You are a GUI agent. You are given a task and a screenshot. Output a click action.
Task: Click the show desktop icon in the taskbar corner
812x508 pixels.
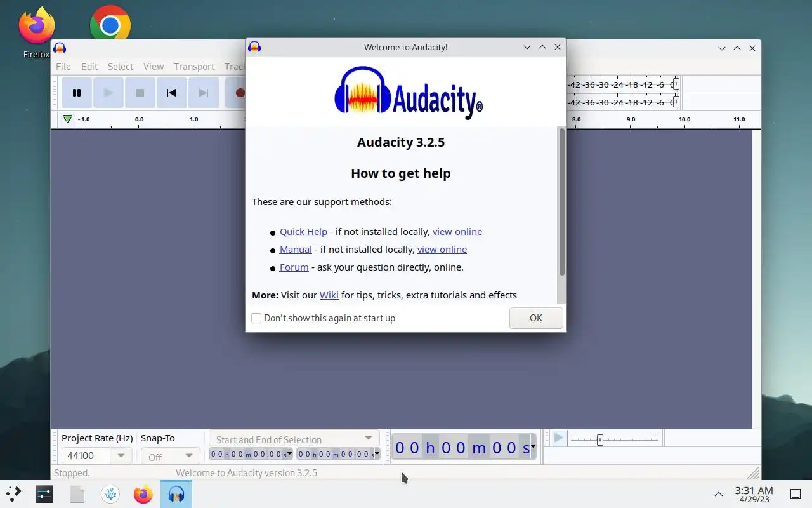[x=796, y=494]
